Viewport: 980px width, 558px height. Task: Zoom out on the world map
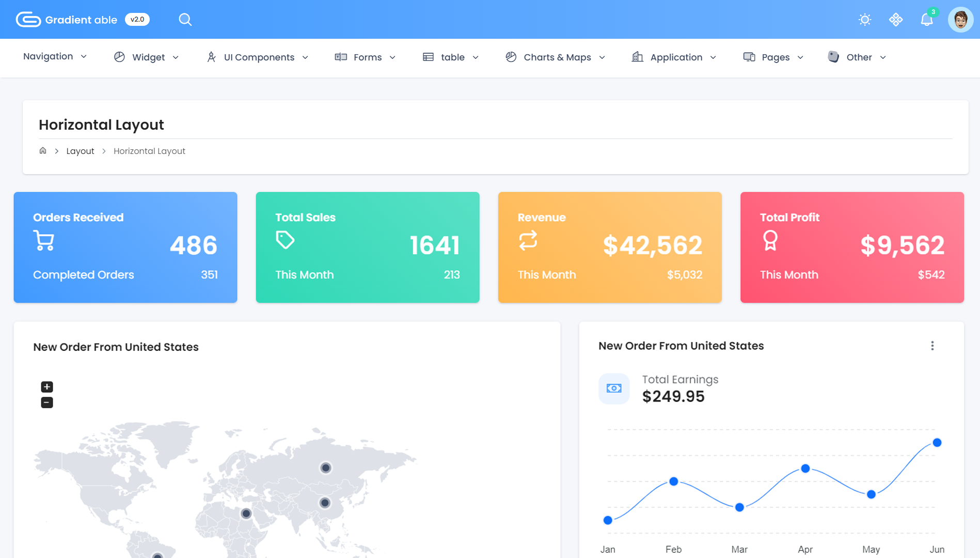click(47, 402)
